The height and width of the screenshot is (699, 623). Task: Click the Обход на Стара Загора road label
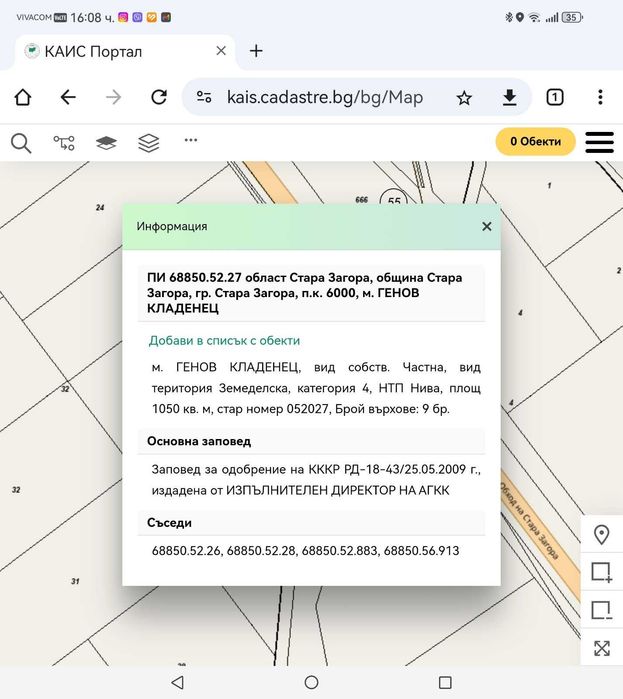tap(529, 521)
